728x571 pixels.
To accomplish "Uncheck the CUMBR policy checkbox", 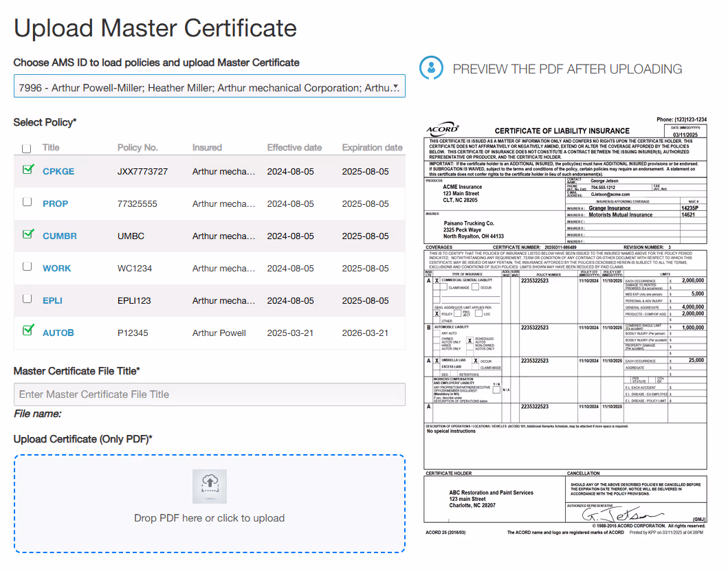I will [28, 234].
